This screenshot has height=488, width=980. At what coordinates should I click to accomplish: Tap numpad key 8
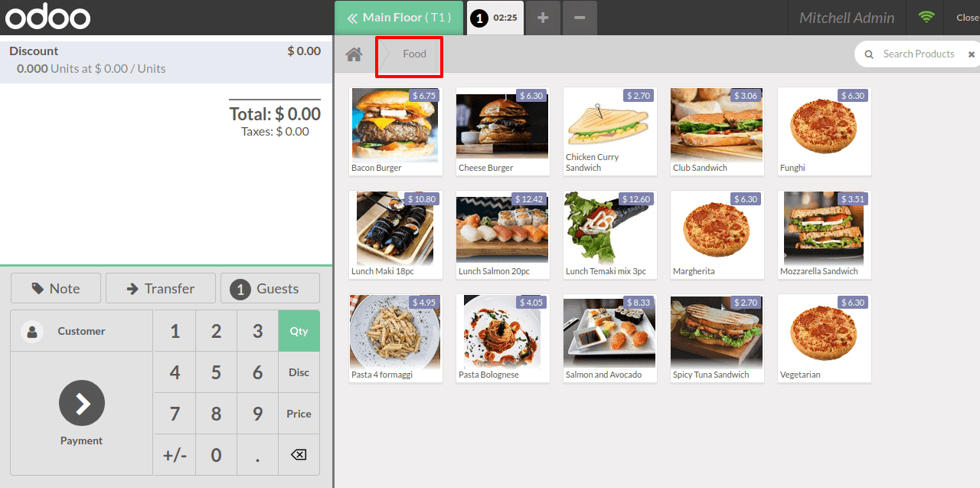point(217,414)
